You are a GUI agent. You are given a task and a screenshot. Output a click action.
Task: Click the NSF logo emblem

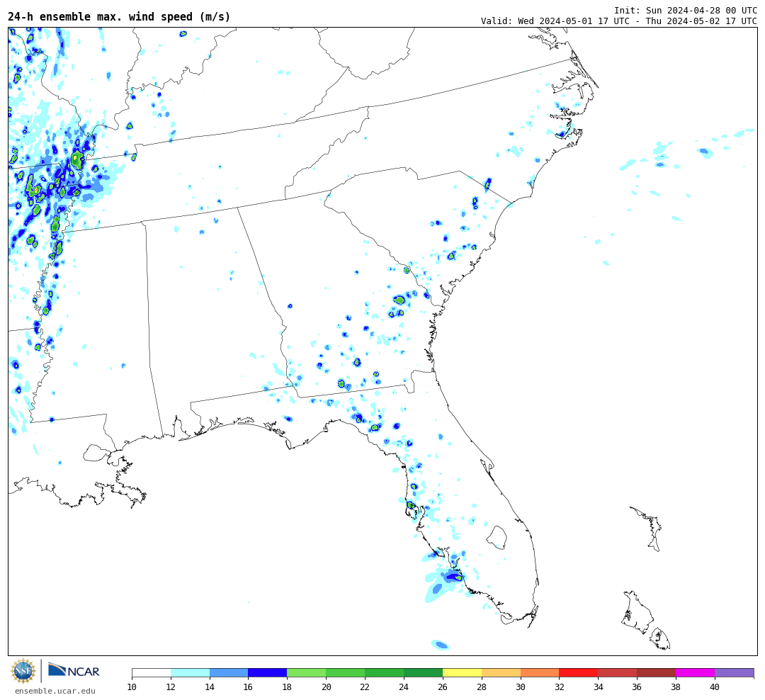pos(23,671)
